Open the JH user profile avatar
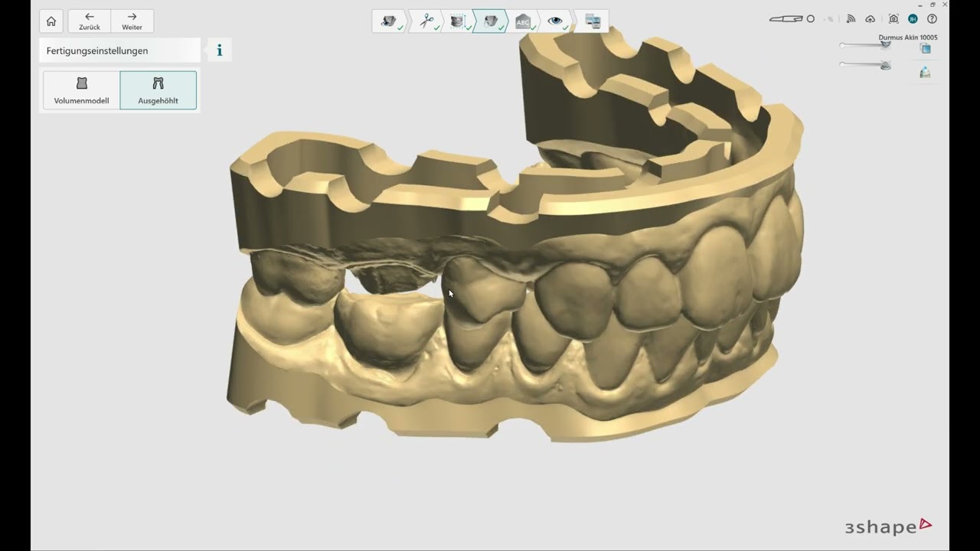This screenshot has height=551, width=980. (x=913, y=19)
